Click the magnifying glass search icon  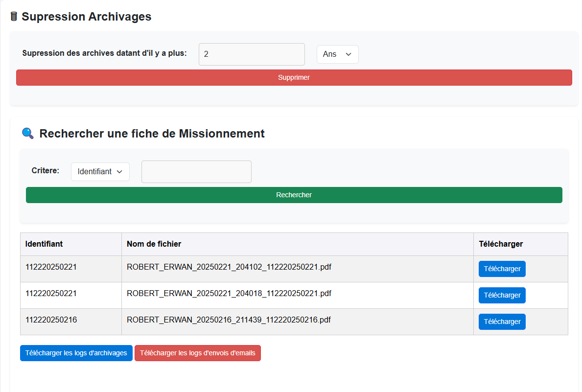(x=27, y=133)
